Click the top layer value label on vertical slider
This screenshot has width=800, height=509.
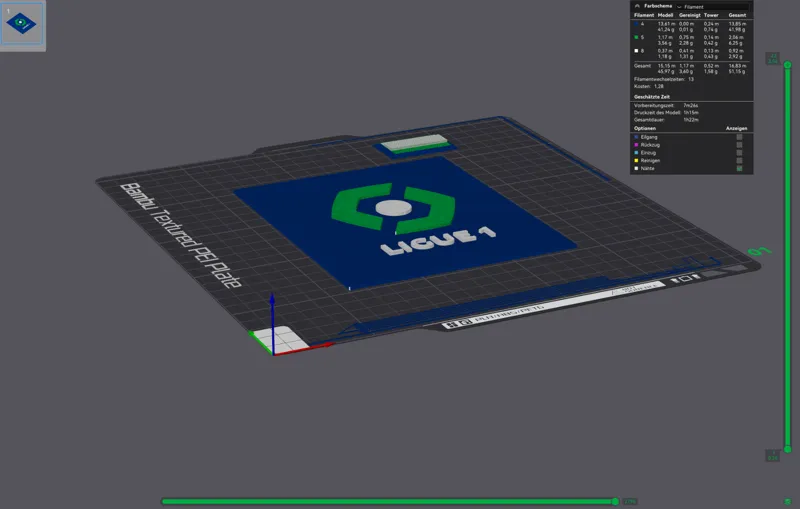click(773, 59)
